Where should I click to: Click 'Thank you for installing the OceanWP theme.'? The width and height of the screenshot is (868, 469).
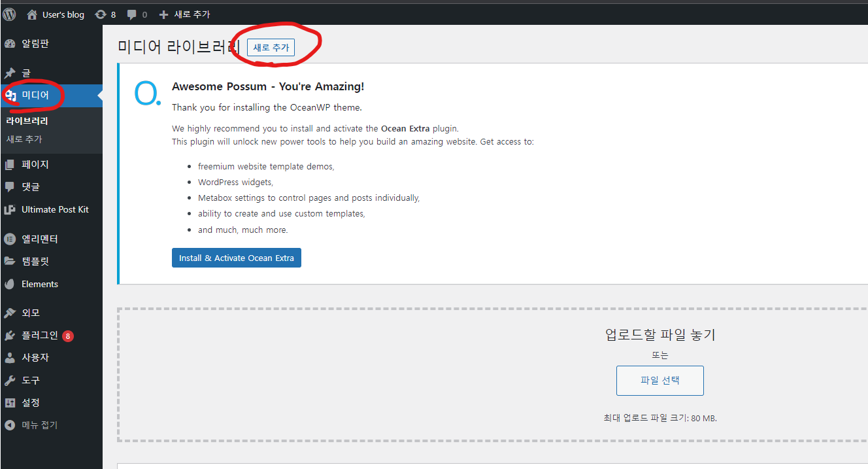pos(267,107)
